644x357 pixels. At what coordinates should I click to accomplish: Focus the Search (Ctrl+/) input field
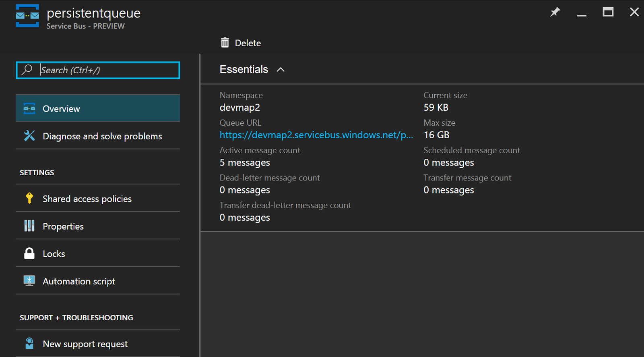[108, 70]
